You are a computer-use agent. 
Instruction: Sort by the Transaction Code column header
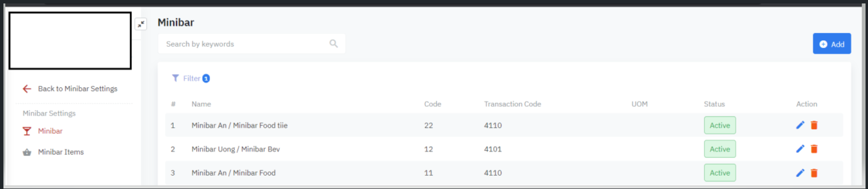click(512, 104)
